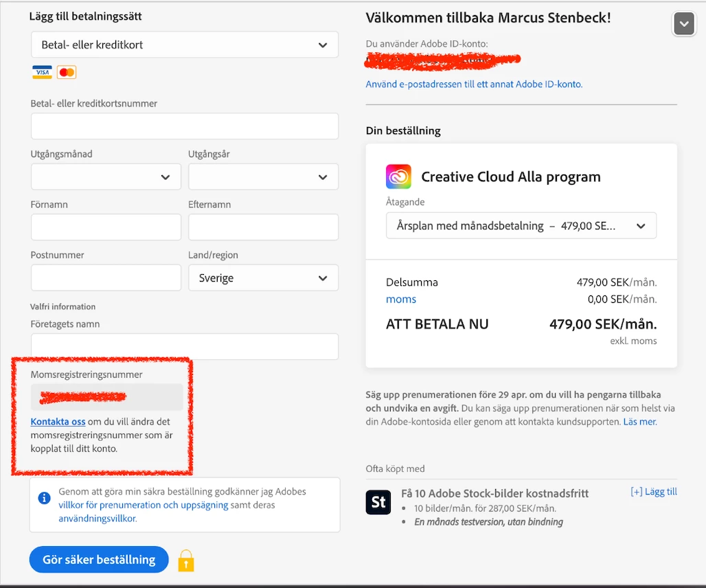This screenshot has height=588, width=706.
Task: Click the Visa card icon
Action: (x=42, y=72)
